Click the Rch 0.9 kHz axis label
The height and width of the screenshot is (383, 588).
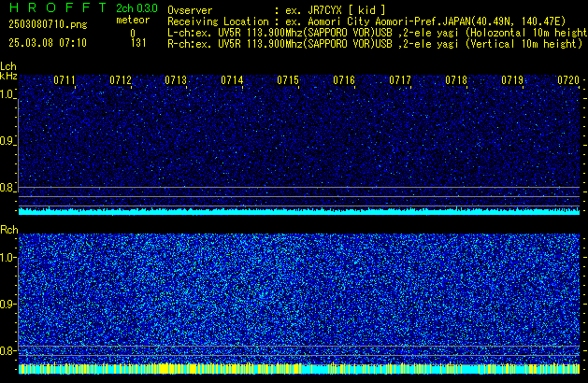[7, 304]
